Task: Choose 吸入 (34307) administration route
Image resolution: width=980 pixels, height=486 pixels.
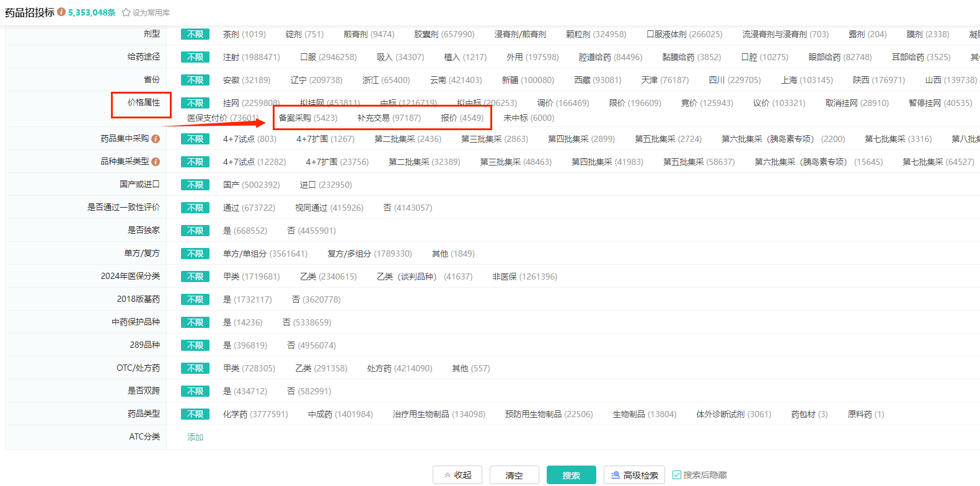Action: (400, 57)
